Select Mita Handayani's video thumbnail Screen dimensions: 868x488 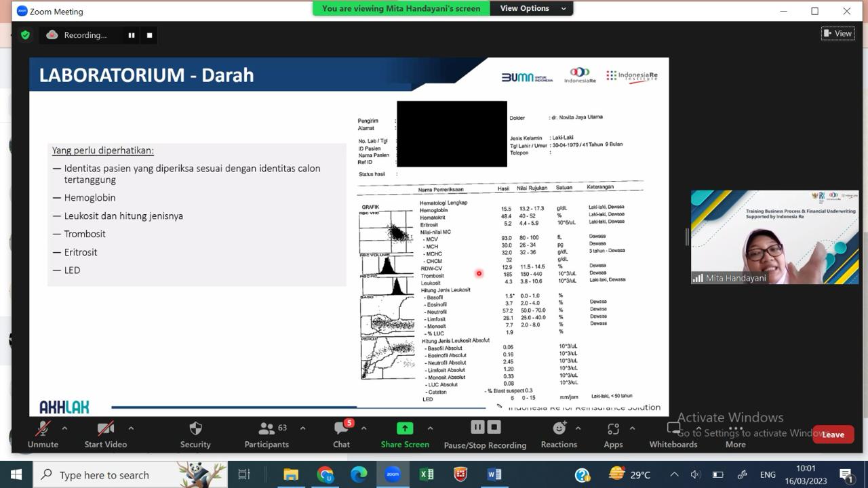[774, 237]
